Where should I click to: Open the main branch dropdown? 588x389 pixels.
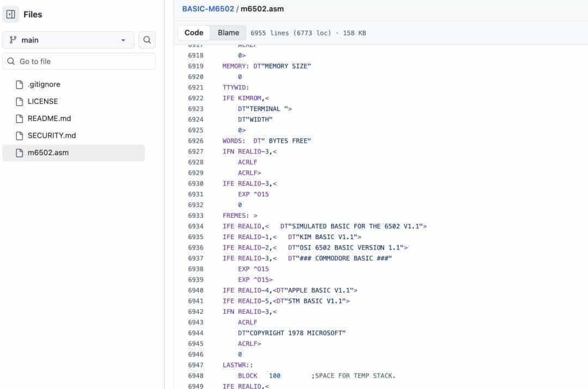coord(68,40)
